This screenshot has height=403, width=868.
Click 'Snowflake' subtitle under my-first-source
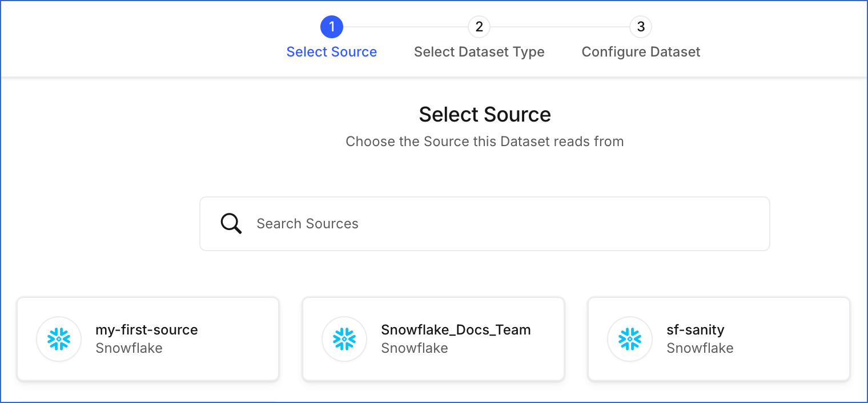129,348
